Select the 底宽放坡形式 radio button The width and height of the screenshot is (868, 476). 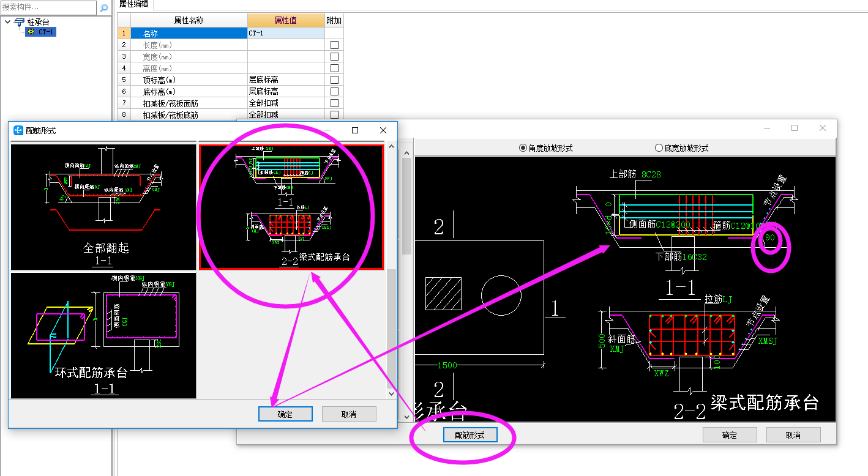659,148
